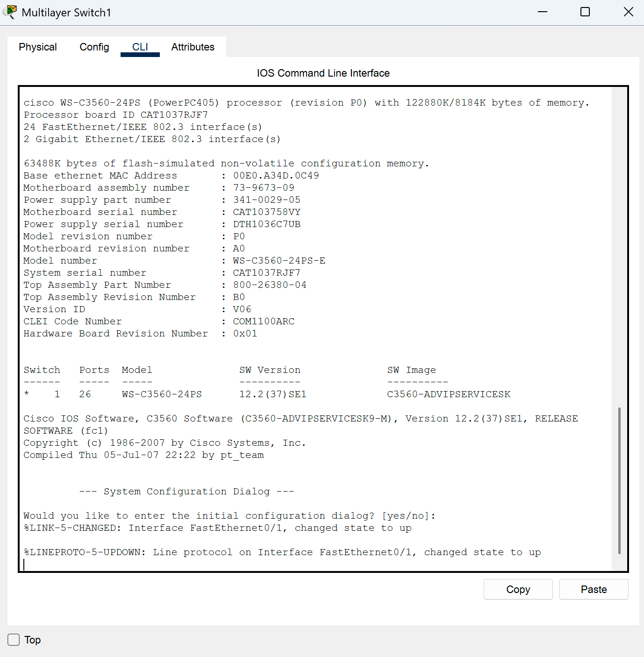644x657 pixels.
Task: Click the Motherboard assembly number 73-9673-09
Action: point(264,188)
